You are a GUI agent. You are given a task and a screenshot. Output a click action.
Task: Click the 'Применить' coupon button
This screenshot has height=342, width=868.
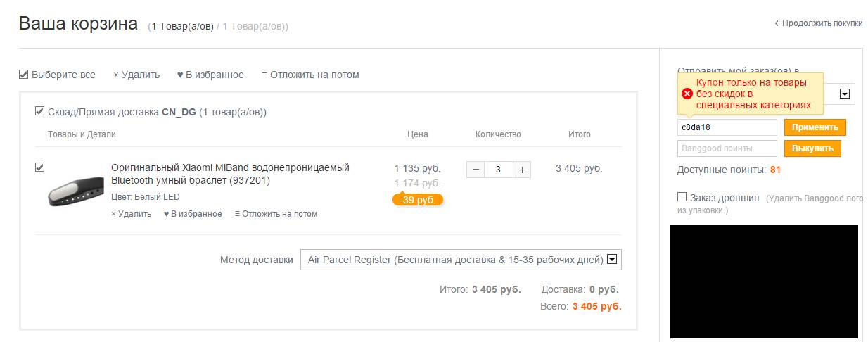click(815, 127)
